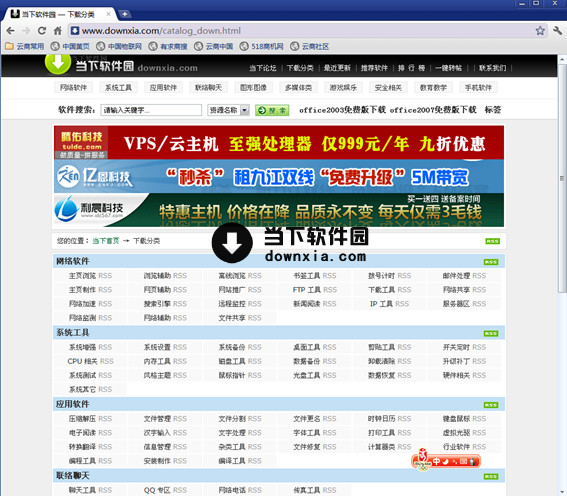Open the QQ 专区 category link

click(x=157, y=491)
